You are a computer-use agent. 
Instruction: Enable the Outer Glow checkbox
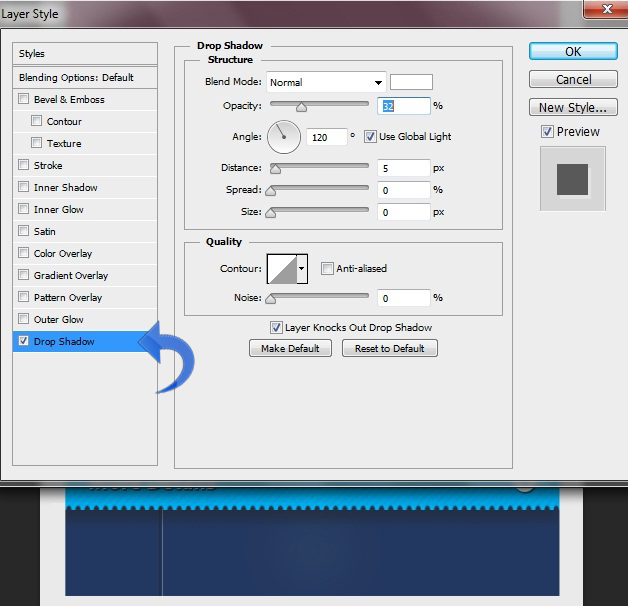(x=24, y=319)
